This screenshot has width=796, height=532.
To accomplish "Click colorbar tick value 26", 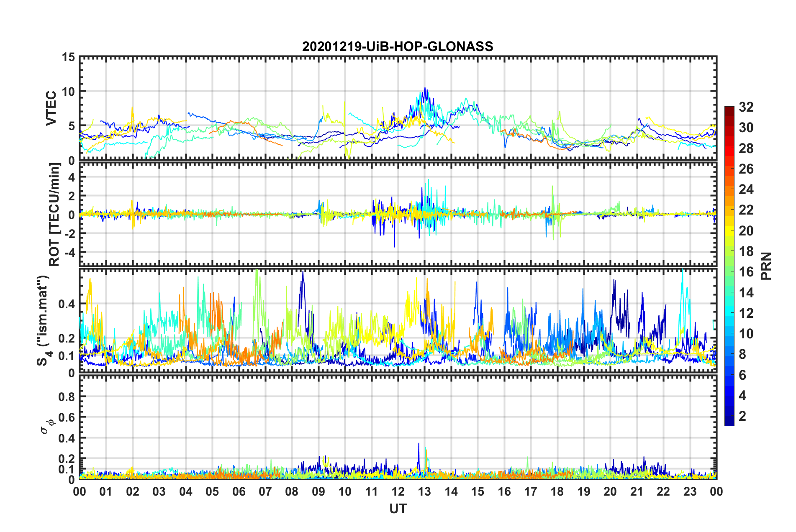I will [x=746, y=169].
